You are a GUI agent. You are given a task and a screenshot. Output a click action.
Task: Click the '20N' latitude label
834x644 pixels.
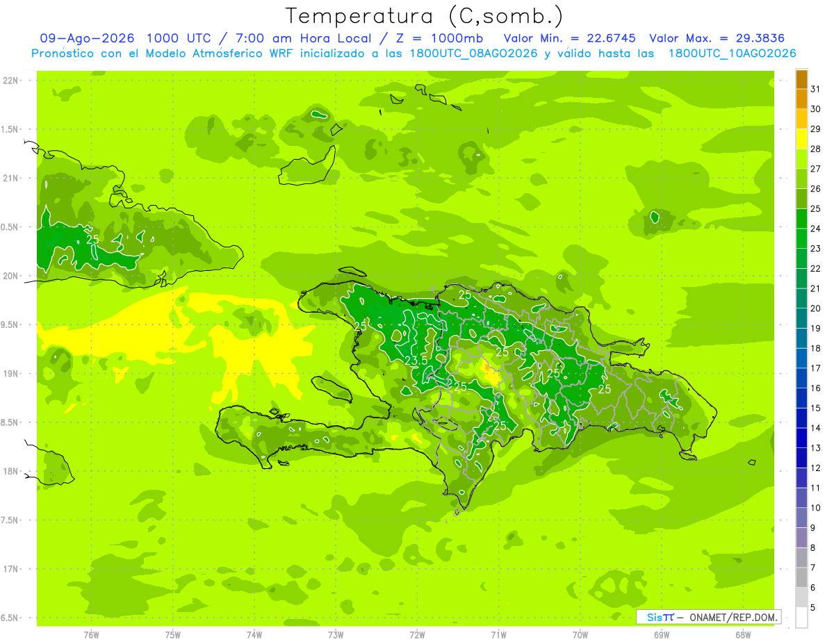tap(12, 276)
